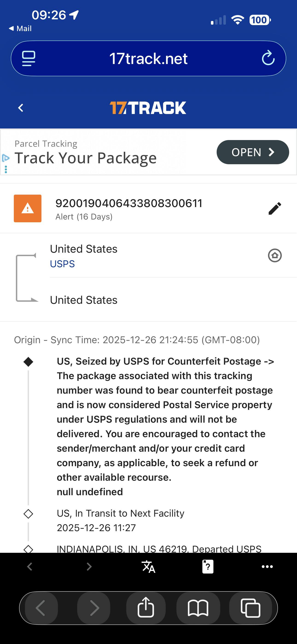Go back using the 17TRACK header chevron
297x644 pixels.
tap(21, 108)
